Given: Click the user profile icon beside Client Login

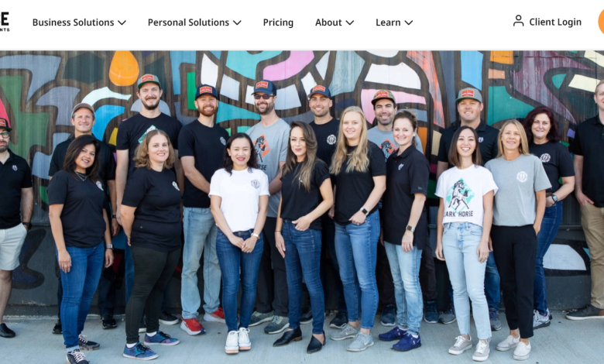Looking at the screenshot, I should [519, 21].
